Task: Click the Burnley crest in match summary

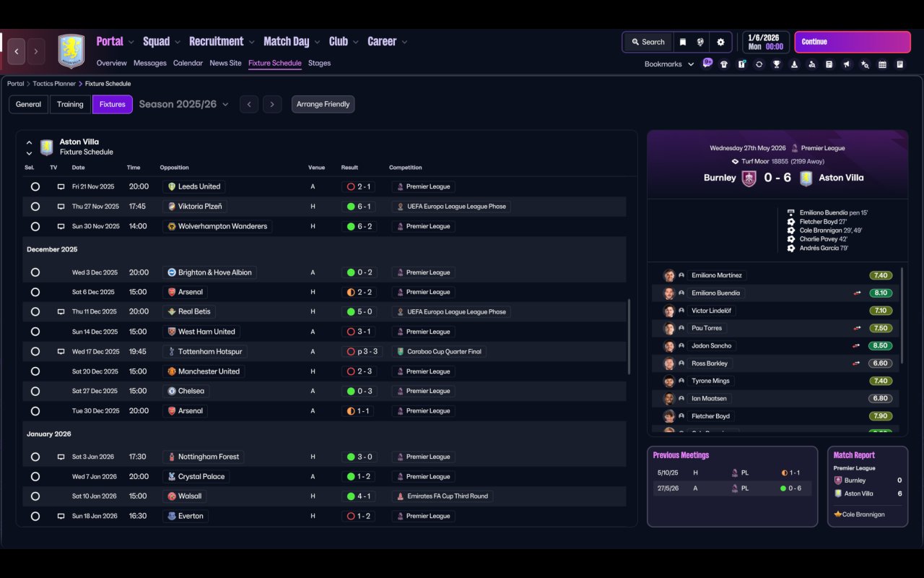Action: [x=749, y=178]
